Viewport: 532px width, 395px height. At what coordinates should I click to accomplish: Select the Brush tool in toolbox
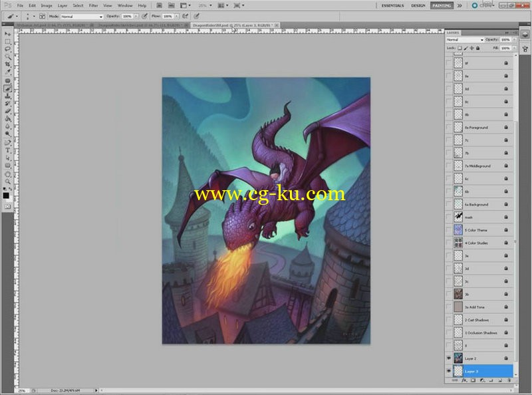click(7, 88)
